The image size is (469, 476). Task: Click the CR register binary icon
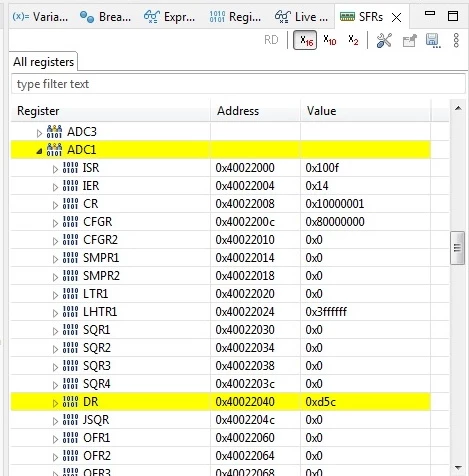click(70, 204)
